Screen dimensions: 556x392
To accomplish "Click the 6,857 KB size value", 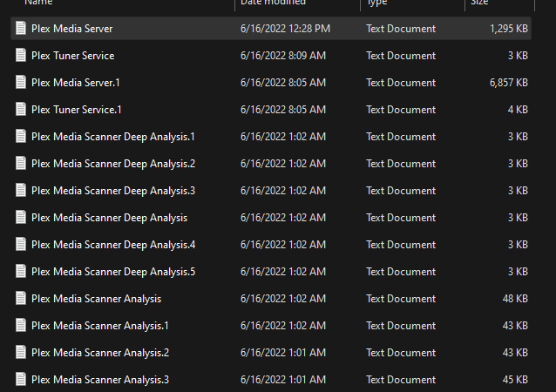I will 509,82.
